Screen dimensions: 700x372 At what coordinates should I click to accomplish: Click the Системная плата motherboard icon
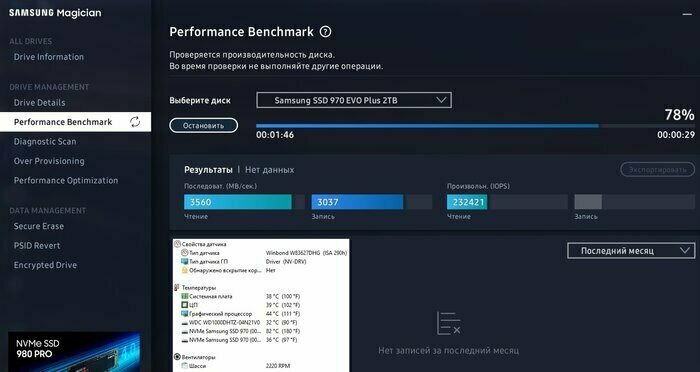(x=185, y=297)
